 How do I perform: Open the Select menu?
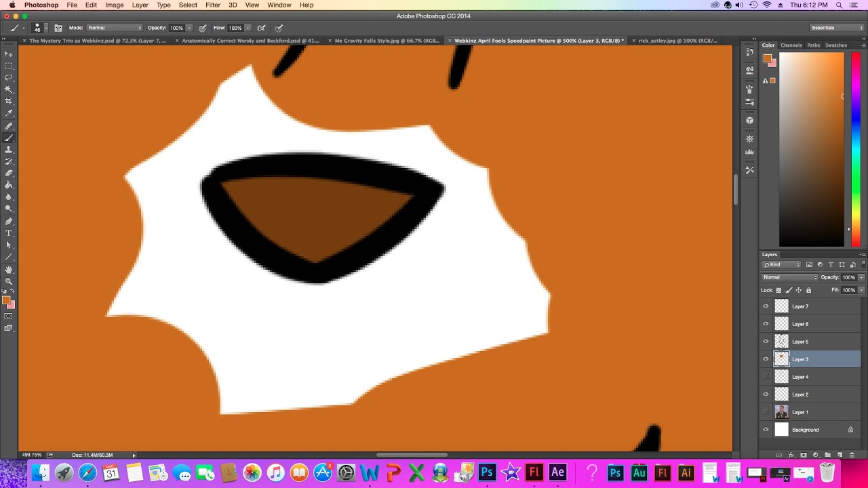[x=188, y=5]
